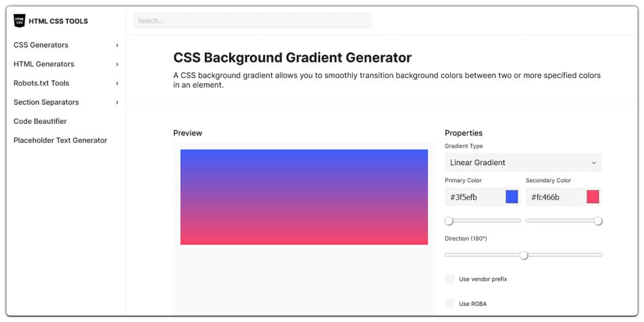The width and height of the screenshot is (644, 322).
Task: Select the Section Separators menu item
Action: pos(46,102)
